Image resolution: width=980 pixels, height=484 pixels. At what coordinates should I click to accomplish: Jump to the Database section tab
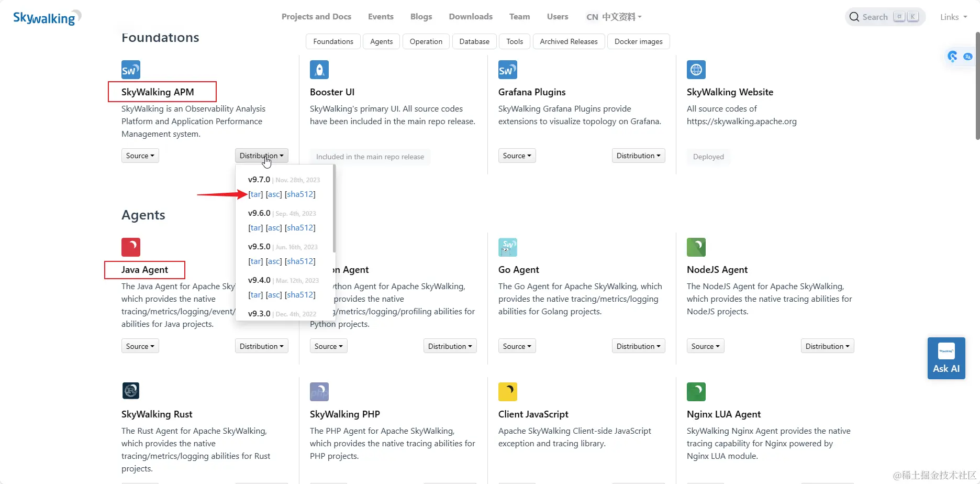click(474, 41)
